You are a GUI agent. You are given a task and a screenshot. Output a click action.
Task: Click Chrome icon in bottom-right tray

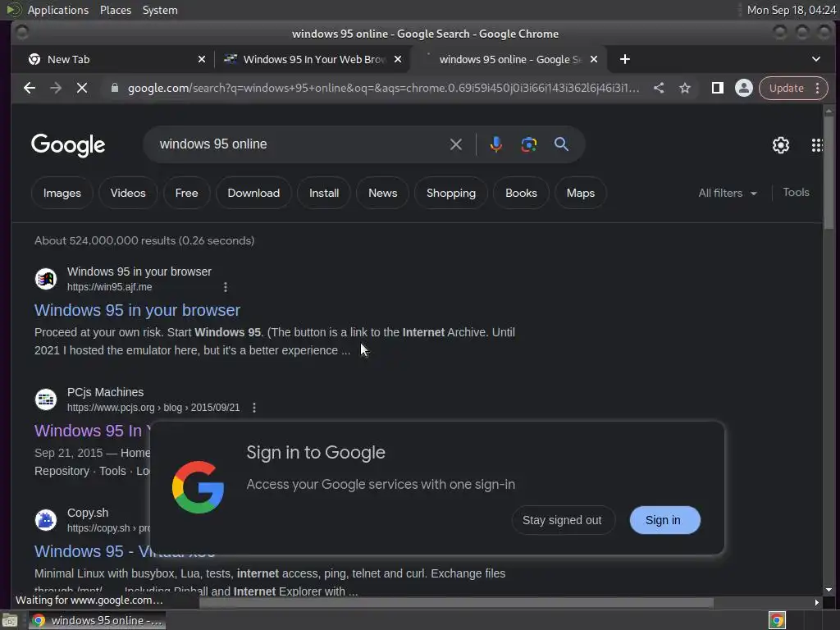pos(777,620)
